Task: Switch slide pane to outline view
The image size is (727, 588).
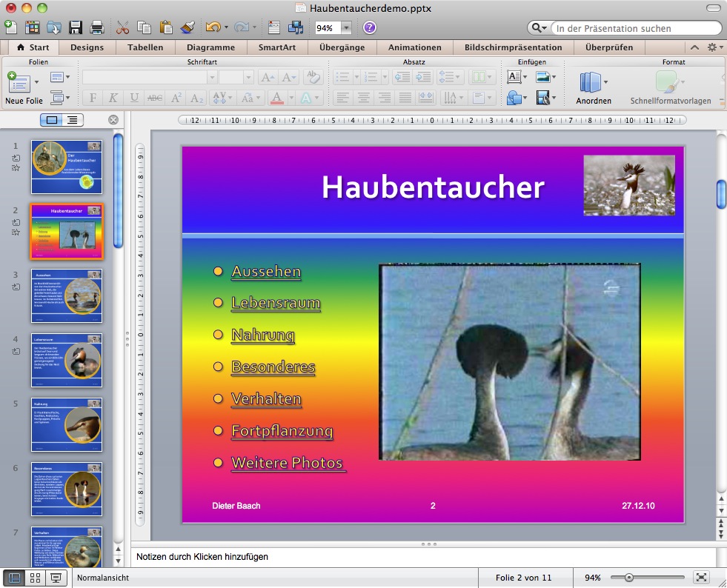Action: [x=72, y=119]
